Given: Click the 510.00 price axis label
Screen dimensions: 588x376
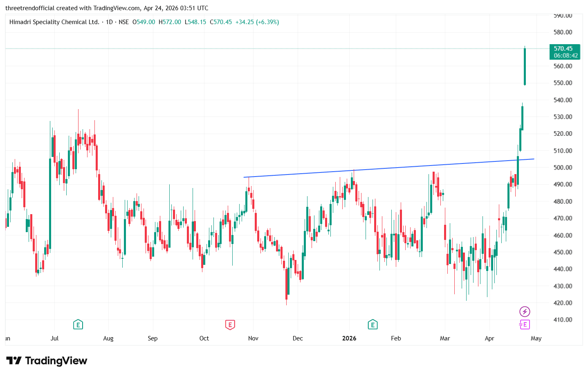Looking at the screenshot, I should [563, 151].
